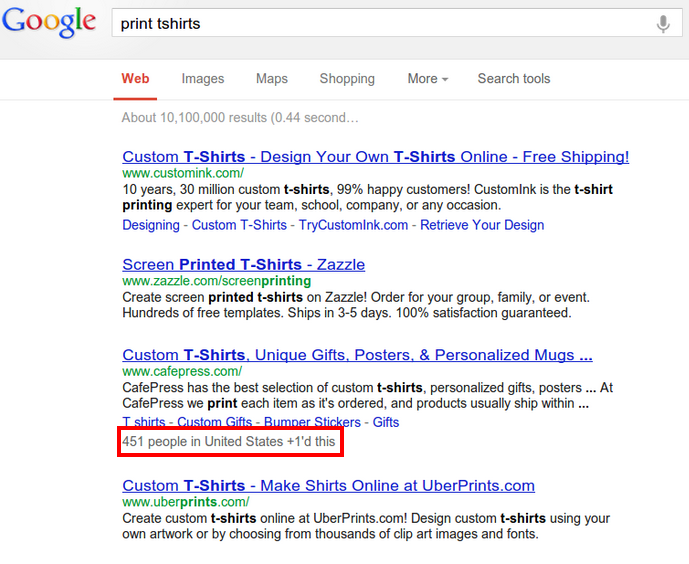Open the TryCustomInk.com sitelink

[353, 225]
